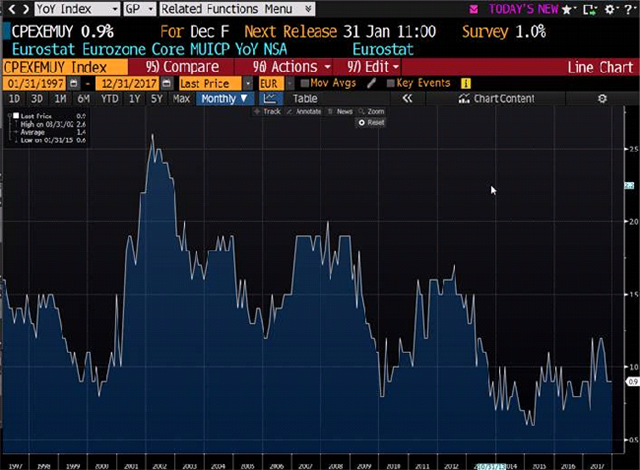Select the 5Y time range tab
The image size is (640, 470).
[157, 99]
